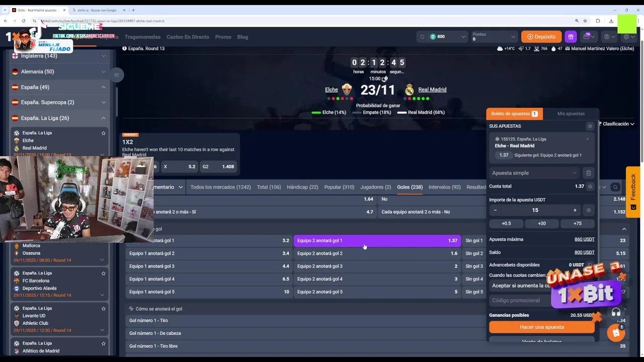Click the bet slip settings gear beside SUS APUESTAS
The width and height of the screenshot is (644, 362).
590,126
